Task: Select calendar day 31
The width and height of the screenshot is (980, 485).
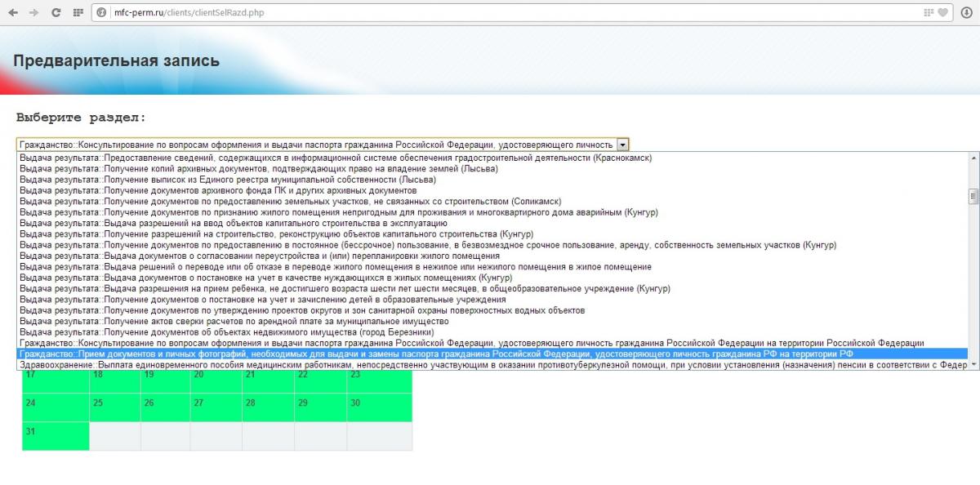Action: click(55, 436)
